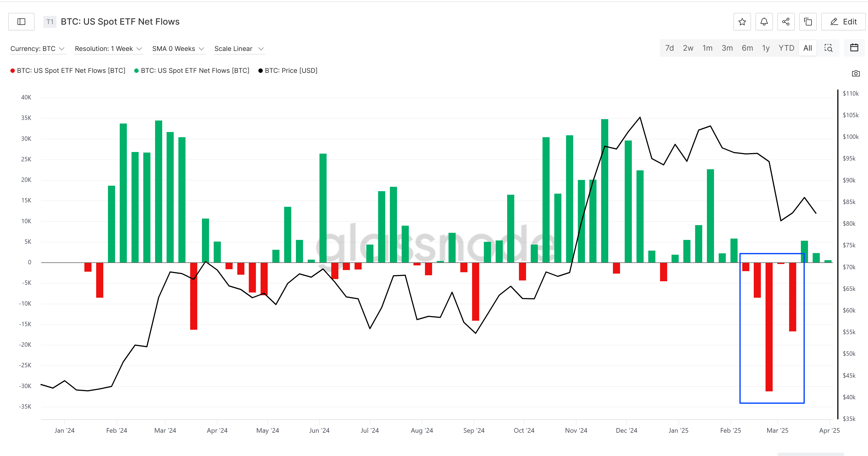Click the star favorite icon
Screen dimensions: 868x456
point(742,22)
